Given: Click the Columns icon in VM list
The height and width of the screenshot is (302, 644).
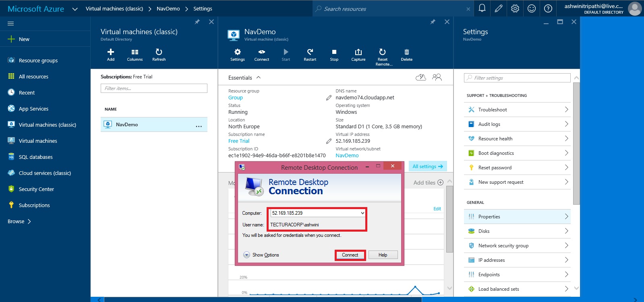Looking at the screenshot, I should pos(135,52).
